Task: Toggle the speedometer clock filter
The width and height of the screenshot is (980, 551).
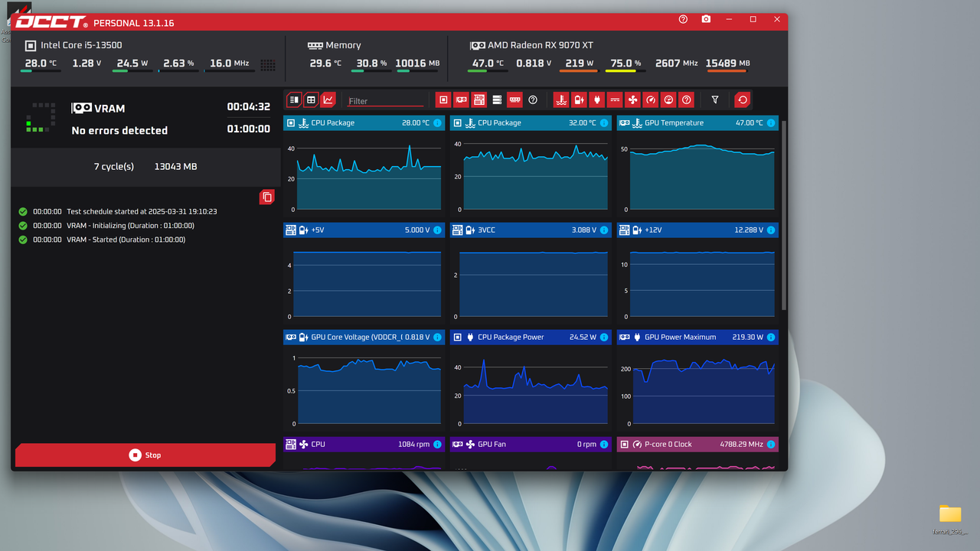Action: point(651,99)
